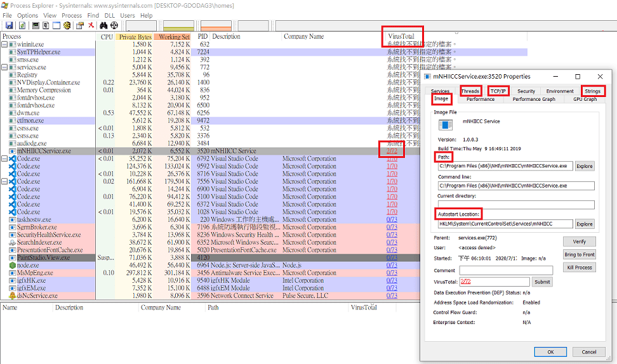Collapse the services.exe tree node
The width and height of the screenshot is (617, 364).
4,67
